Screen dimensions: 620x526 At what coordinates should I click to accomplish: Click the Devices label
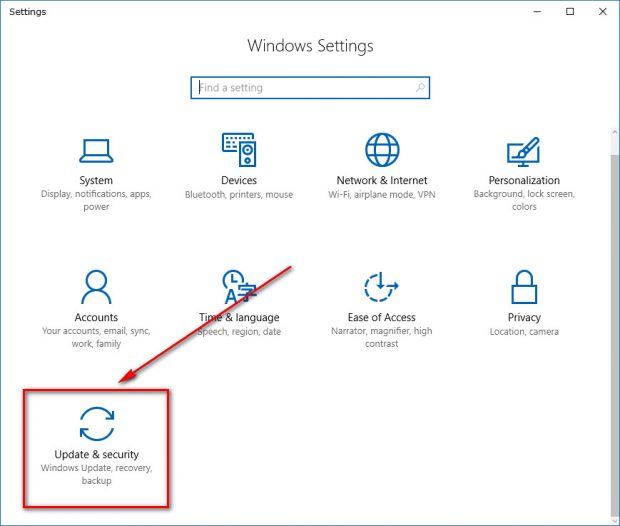239,180
